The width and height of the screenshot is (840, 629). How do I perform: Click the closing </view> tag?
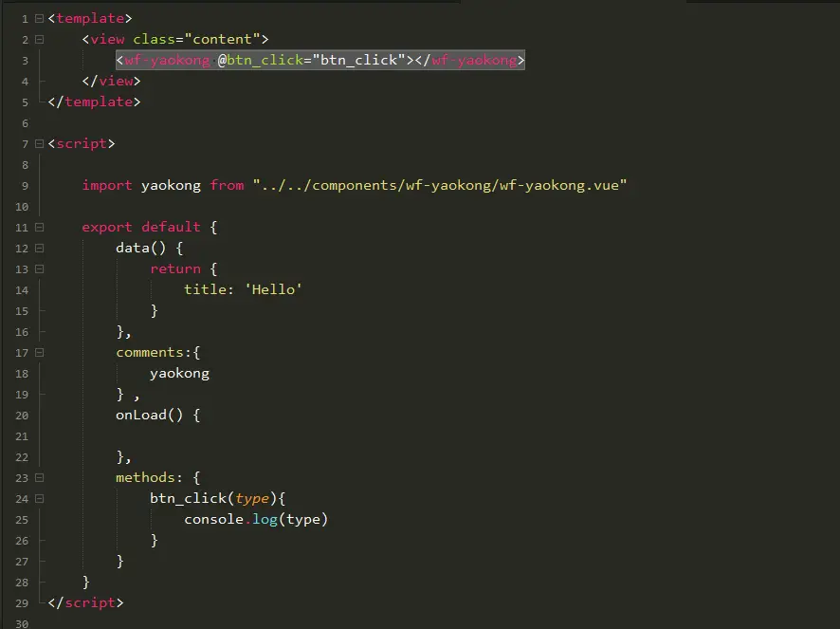pos(112,81)
